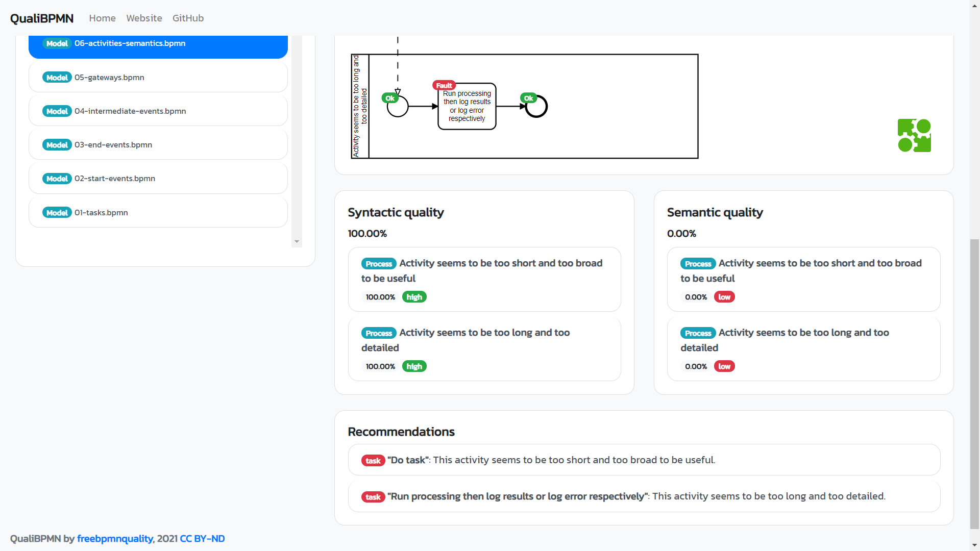Click the Model badge on 04-intermediate-events.bpmn
This screenshot has height=551, width=980.
click(x=57, y=111)
